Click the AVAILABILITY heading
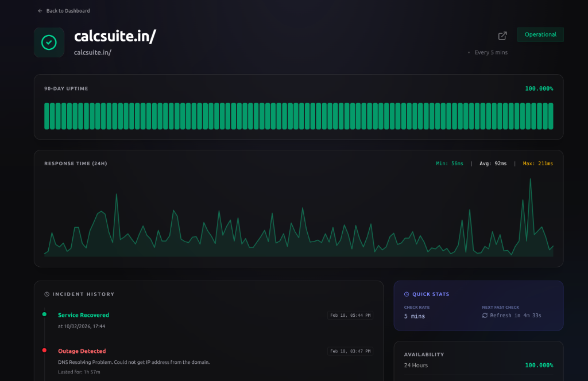Viewport: 588px width, 381px height. [424, 355]
